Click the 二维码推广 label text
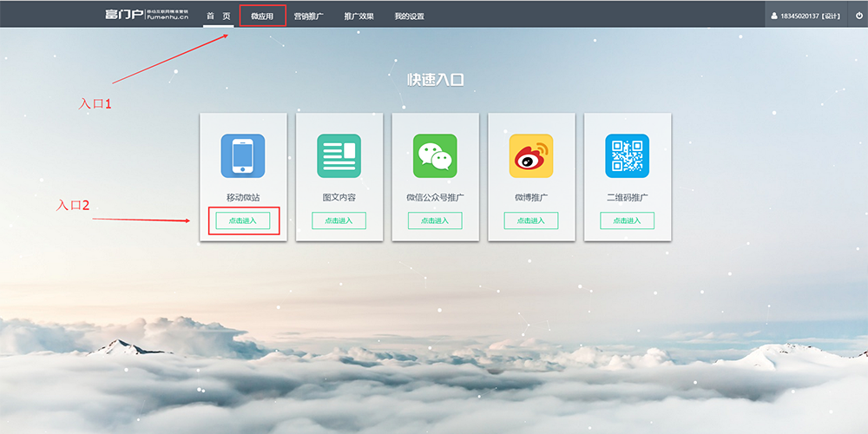Image resolution: width=868 pixels, height=434 pixels. (628, 197)
